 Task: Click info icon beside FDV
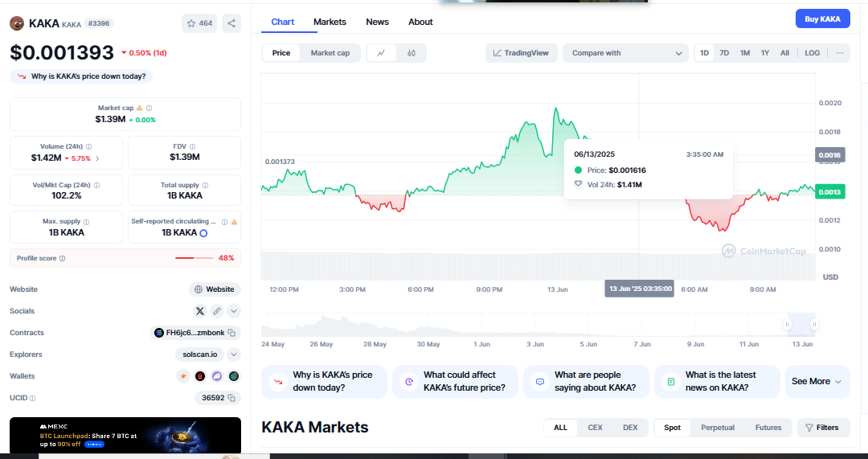pos(193,147)
